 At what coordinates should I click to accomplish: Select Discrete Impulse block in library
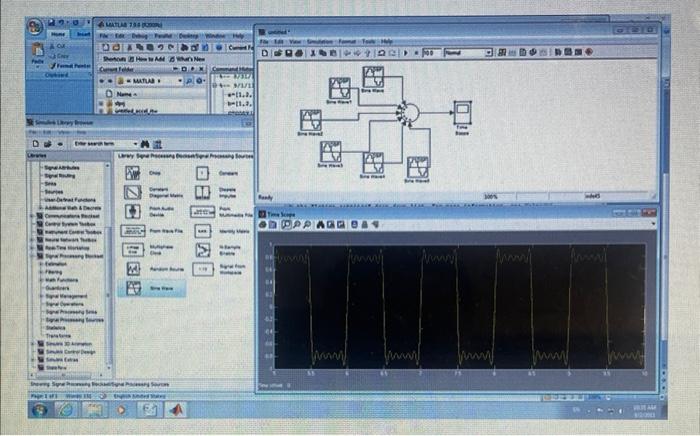[202, 192]
